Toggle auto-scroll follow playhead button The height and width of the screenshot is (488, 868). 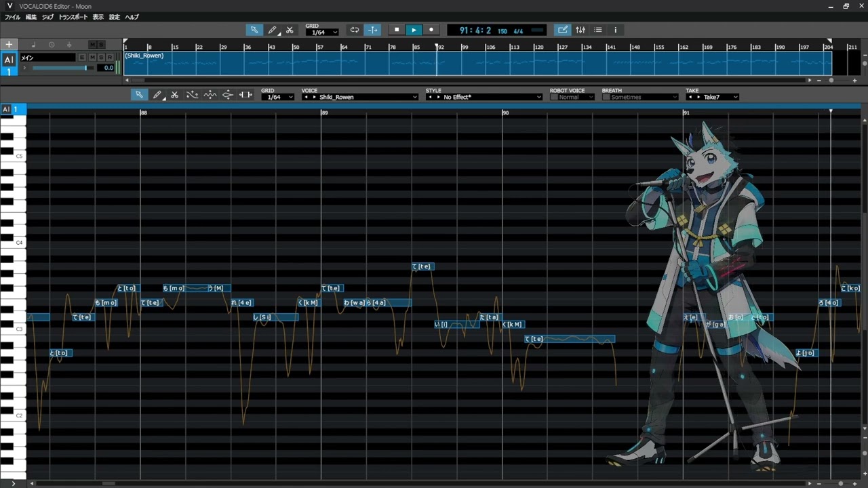click(x=372, y=30)
